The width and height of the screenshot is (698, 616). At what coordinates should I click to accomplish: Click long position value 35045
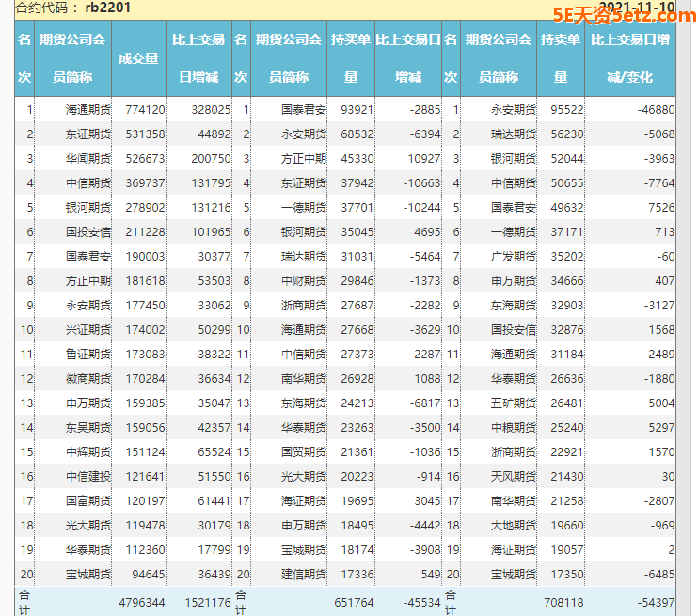357,232
